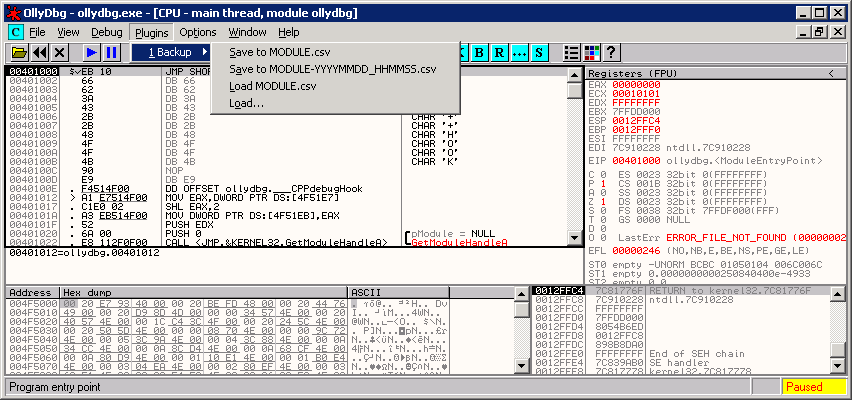Toggle the C flag value 0
Viewport: 852px width, 400px height.
[605, 174]
